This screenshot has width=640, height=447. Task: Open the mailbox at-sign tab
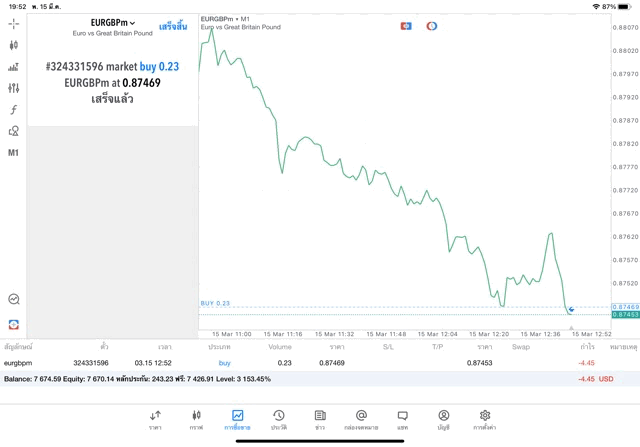click(361, 420)
